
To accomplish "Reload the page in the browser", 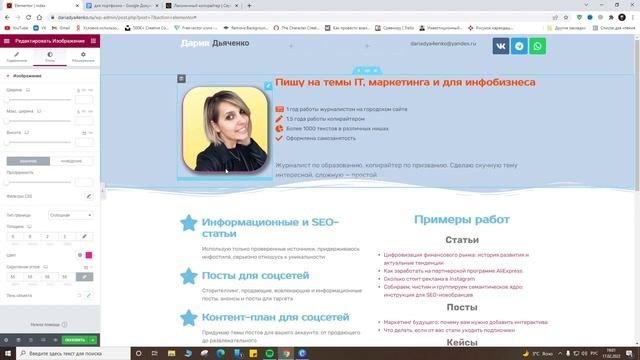I will click(28, 17).
